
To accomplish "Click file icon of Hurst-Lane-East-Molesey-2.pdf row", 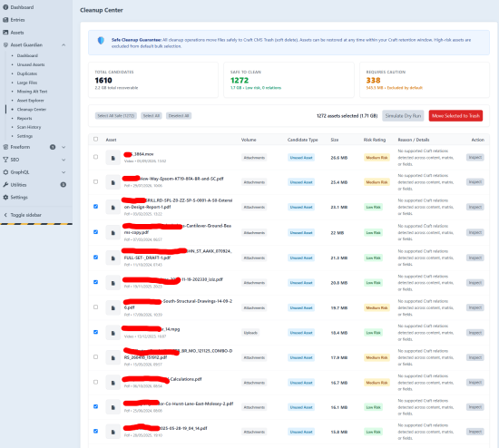I will click(x=113, y=407).
